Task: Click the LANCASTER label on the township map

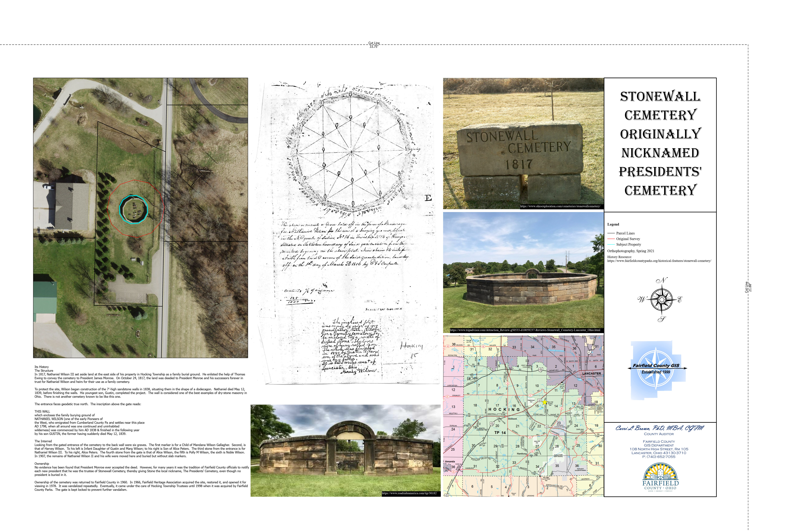Action: point(591,374)
